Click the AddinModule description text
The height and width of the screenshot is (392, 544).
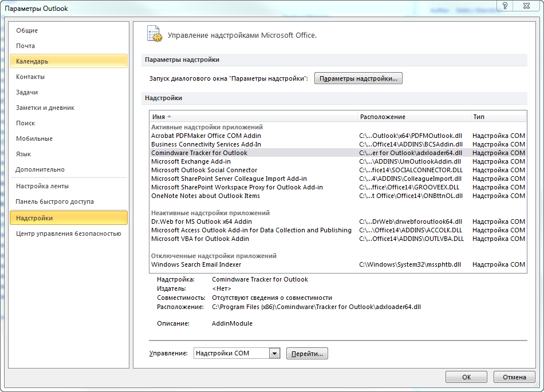pos(232,323)
